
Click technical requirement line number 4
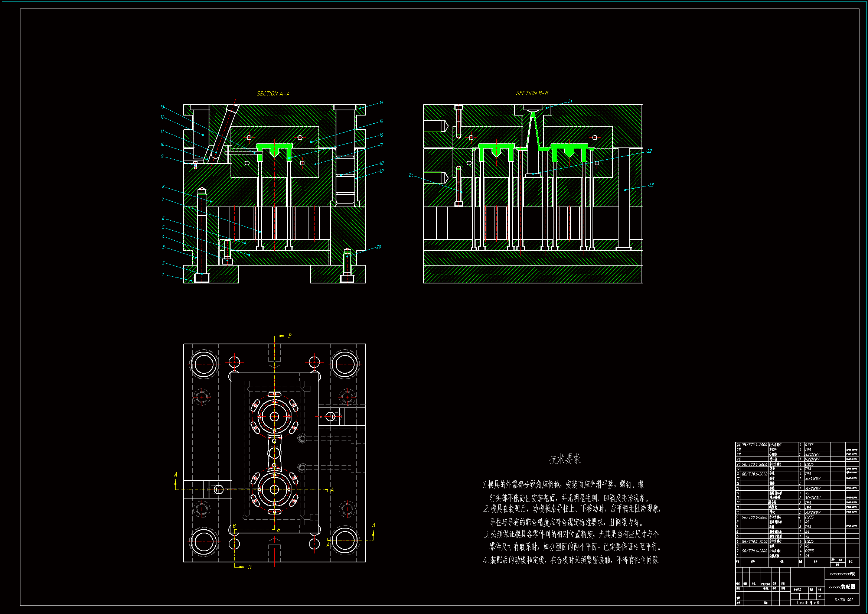click(571, 560)
